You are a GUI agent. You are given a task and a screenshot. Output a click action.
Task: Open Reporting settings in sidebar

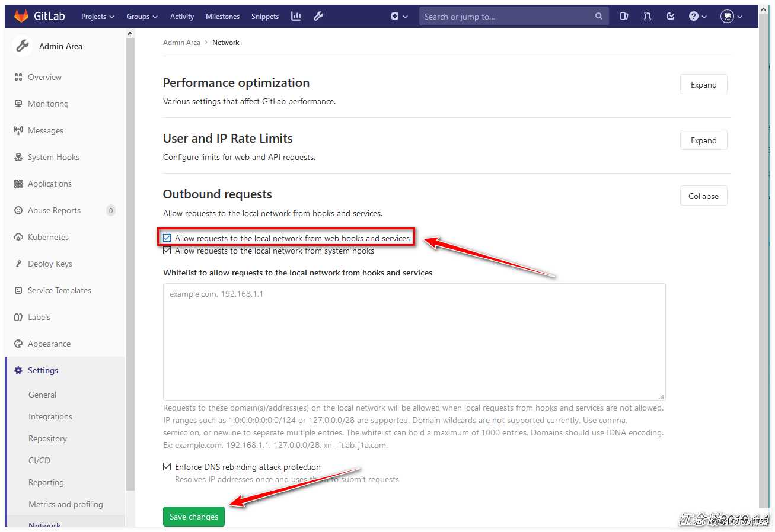pos(46,482)
